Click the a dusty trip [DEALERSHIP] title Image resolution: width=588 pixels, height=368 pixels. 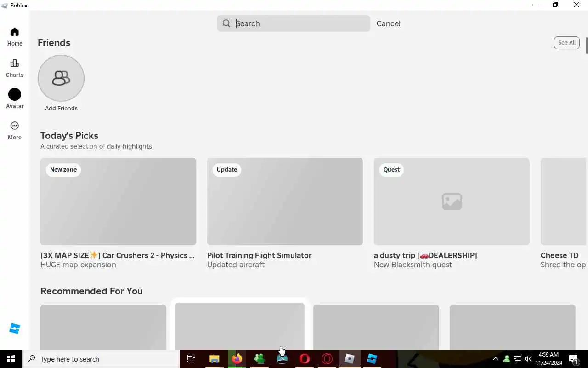pos(425,255)
